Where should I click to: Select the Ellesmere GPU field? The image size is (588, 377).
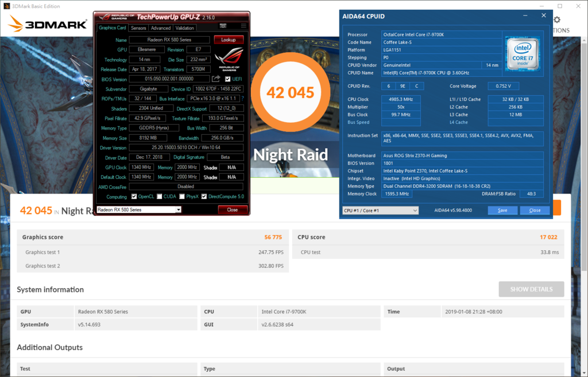(x=146, y=49)
